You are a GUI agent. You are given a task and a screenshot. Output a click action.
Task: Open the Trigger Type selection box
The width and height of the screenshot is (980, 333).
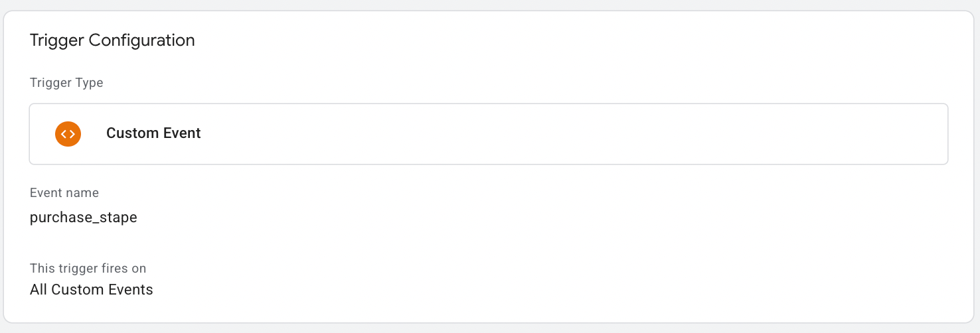click(x=489, y=133)
